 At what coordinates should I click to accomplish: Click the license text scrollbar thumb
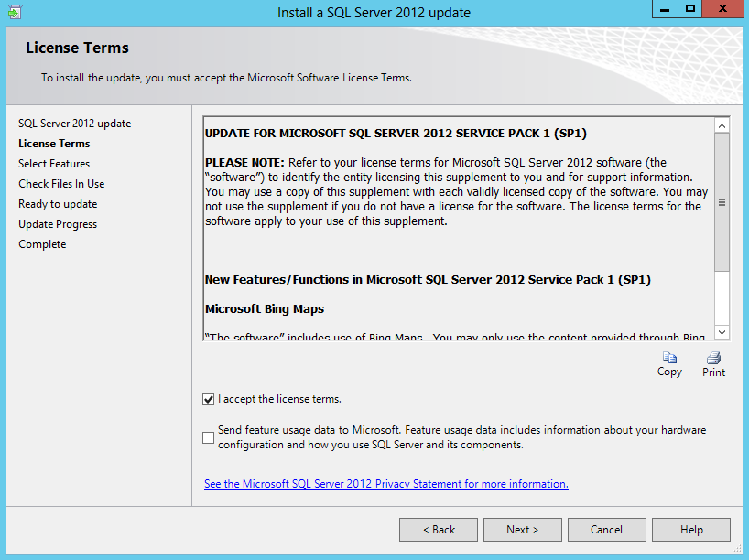point(722,202)
